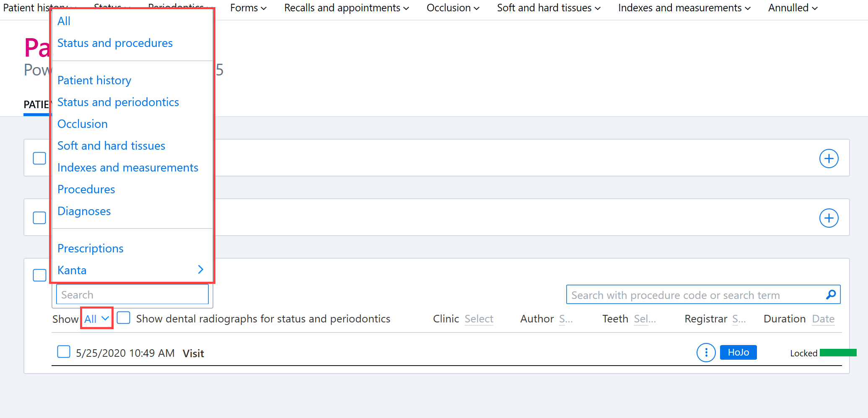Open the Clinic Select dropdown
This screenshot has width=868, height=418.
point(479,319)
